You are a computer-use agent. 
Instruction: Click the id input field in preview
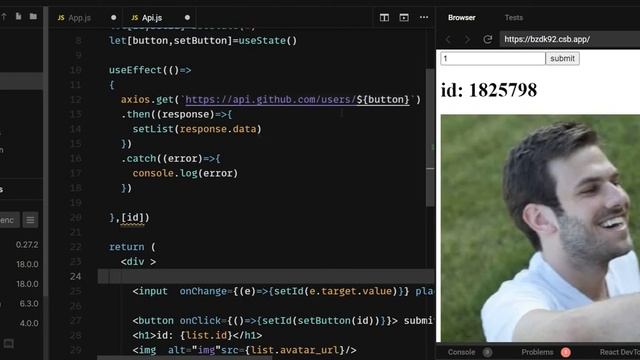(493, 58)
